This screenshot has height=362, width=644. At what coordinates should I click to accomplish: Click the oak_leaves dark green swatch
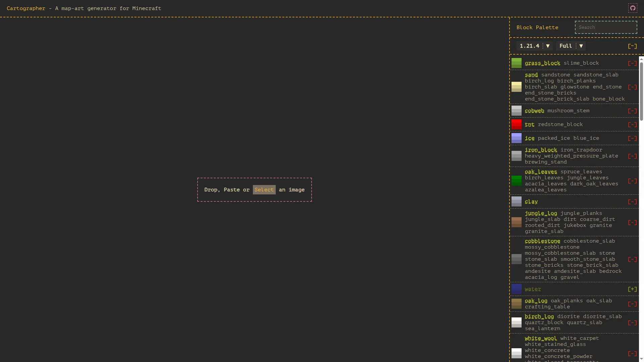(517, 181)
